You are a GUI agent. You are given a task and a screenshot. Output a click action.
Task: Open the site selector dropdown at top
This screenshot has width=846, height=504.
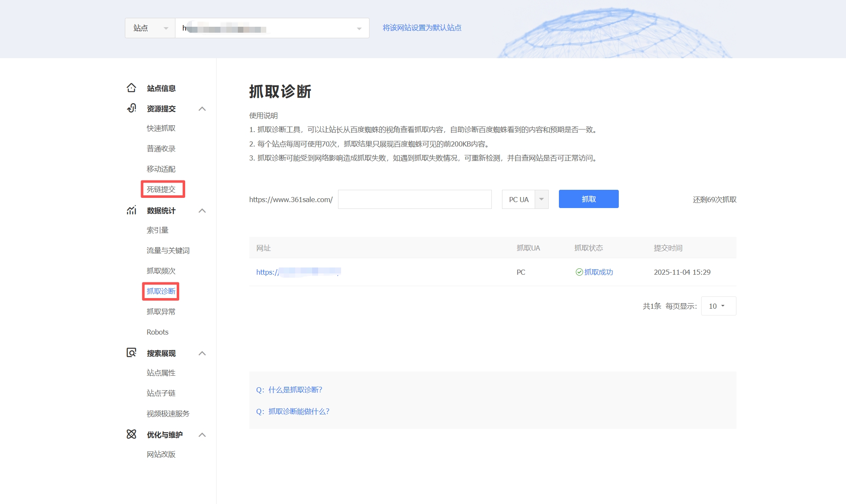point(358,28)
